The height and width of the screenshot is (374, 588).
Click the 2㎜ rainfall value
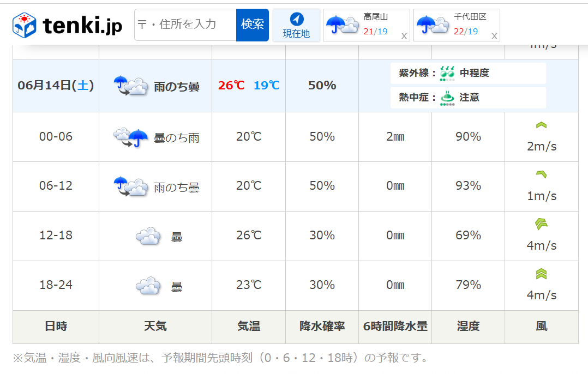(x=395, y=137)
